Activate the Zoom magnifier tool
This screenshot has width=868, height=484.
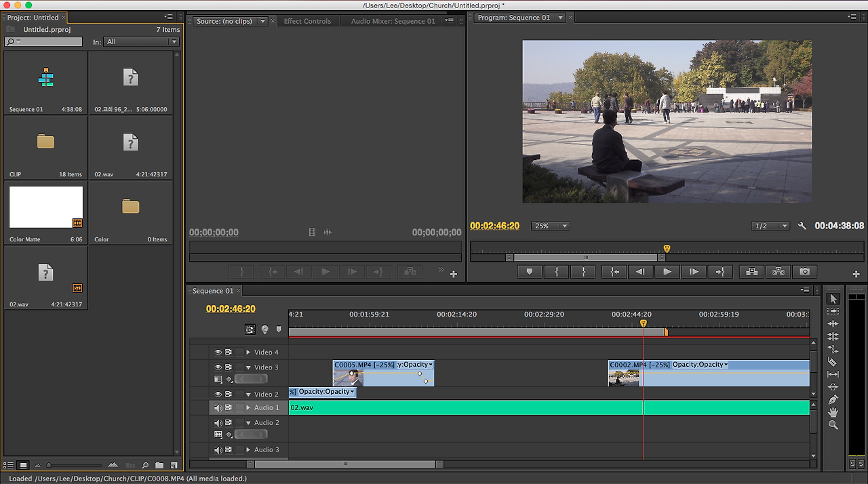[833, 425]
